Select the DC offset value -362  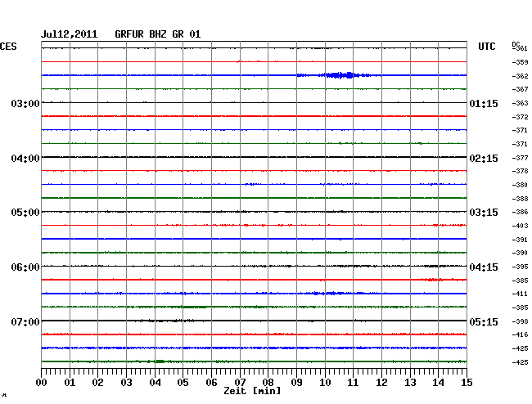point(520,76)
